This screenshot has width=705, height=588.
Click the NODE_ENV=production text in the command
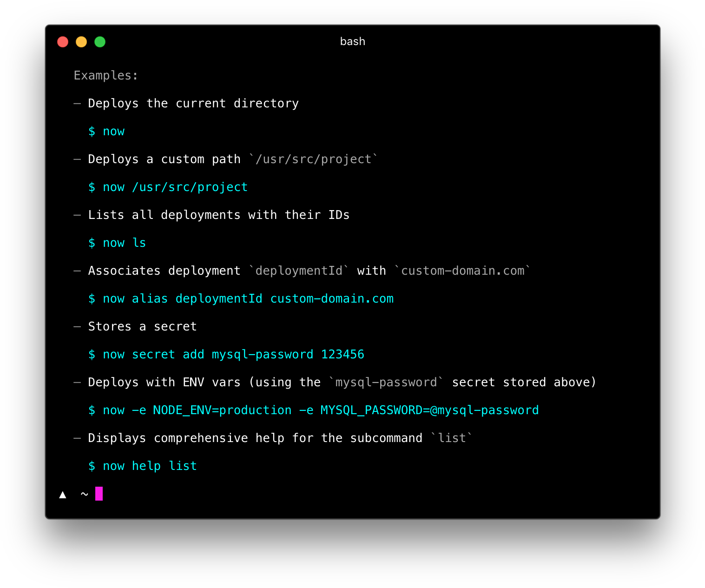(x=222, y=410)
